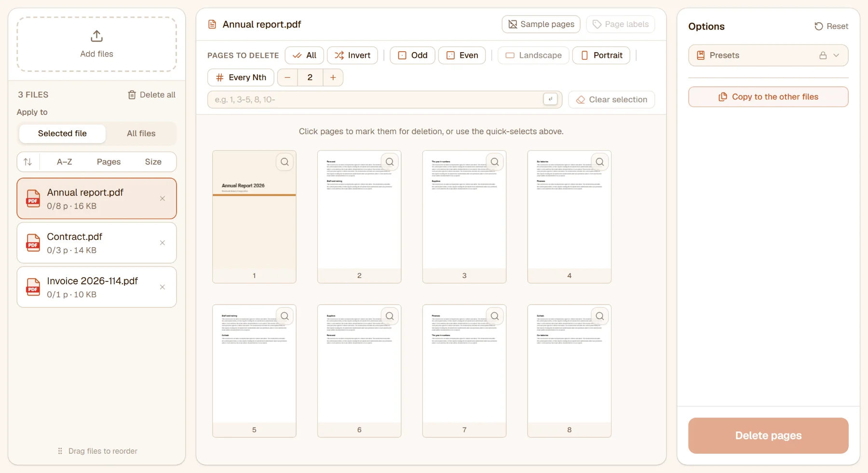Switch Apply to All files
The height and width of the screenshot is (473, 868).
141,134
